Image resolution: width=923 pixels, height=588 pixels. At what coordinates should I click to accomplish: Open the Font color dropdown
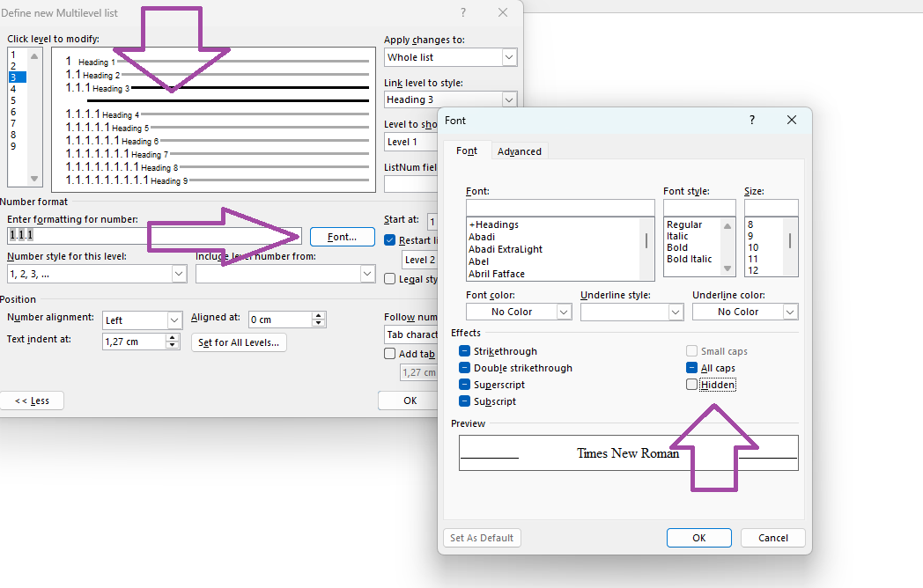[564, 312]
